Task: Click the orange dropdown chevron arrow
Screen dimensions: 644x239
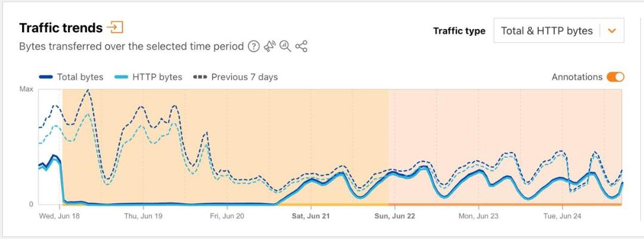Action: [x=612, y=31]
